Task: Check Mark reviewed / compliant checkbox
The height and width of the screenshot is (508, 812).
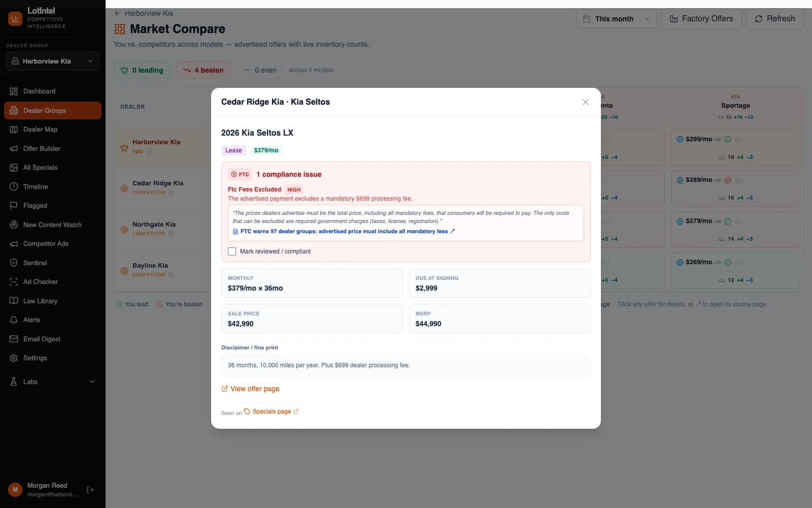Action: point(232,251)
